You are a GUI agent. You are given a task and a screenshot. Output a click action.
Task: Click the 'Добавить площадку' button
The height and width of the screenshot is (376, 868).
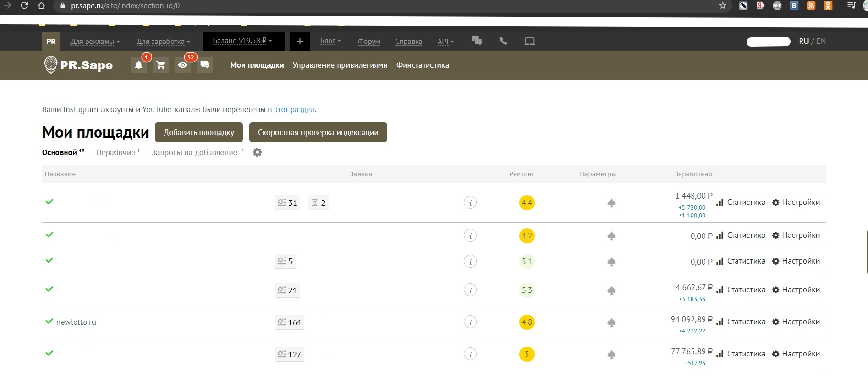tap(199, 133)
